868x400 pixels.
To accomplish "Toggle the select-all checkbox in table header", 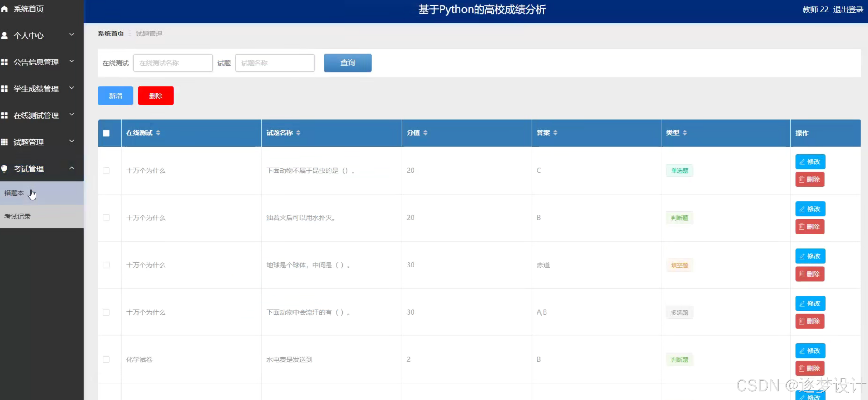I will [x=106, y=133].
